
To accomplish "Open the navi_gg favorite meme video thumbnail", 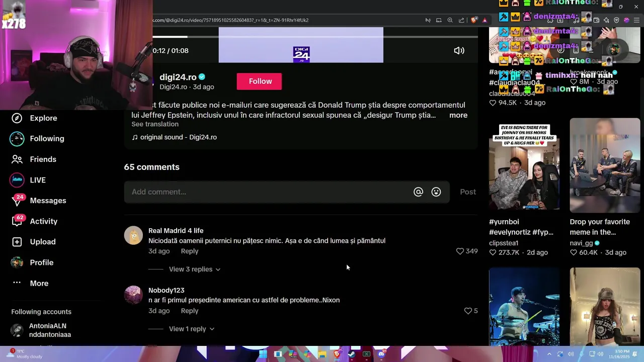I will pyautogui.click(x=605, y=165).
